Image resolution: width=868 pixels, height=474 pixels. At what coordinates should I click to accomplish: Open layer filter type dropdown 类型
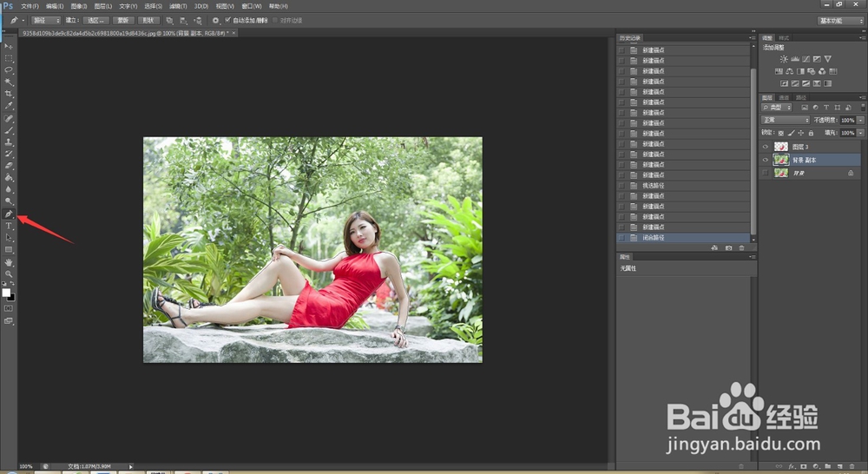point(777,108)
